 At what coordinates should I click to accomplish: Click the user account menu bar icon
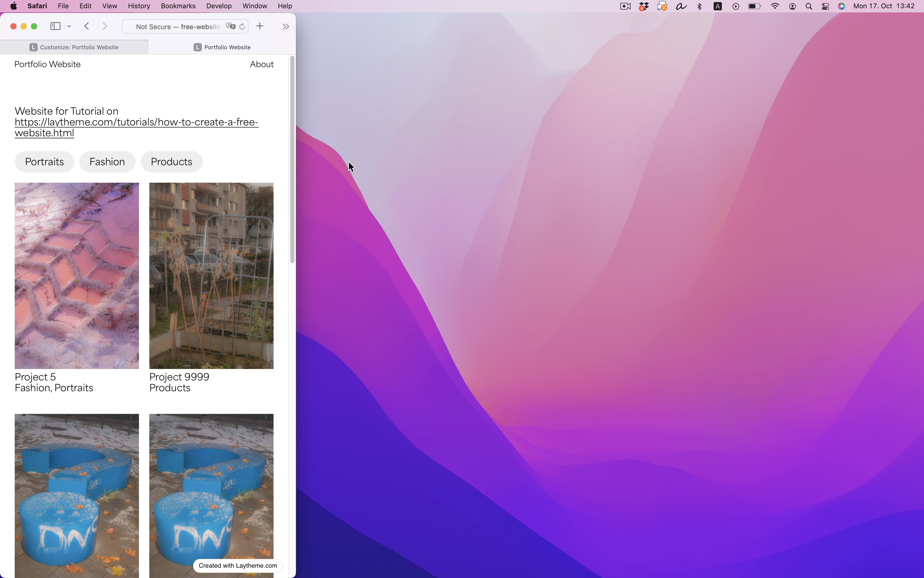(x=793, y=6)
